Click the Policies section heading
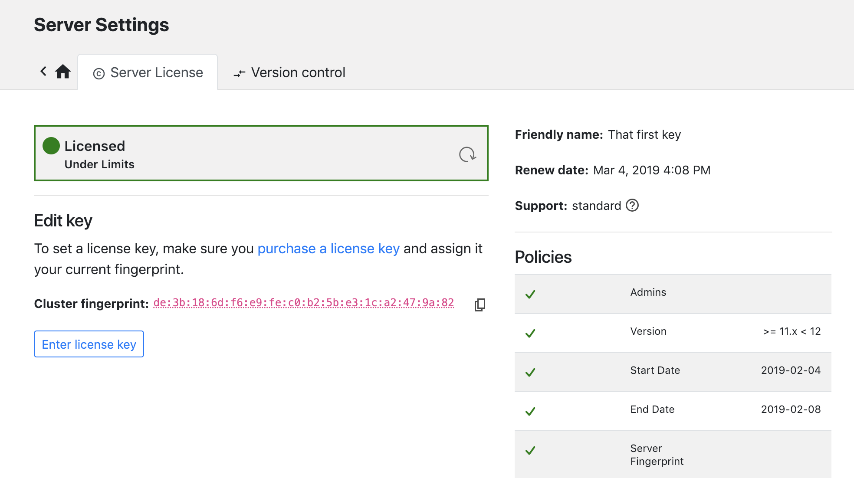The image size is (854, 504). 543,257
